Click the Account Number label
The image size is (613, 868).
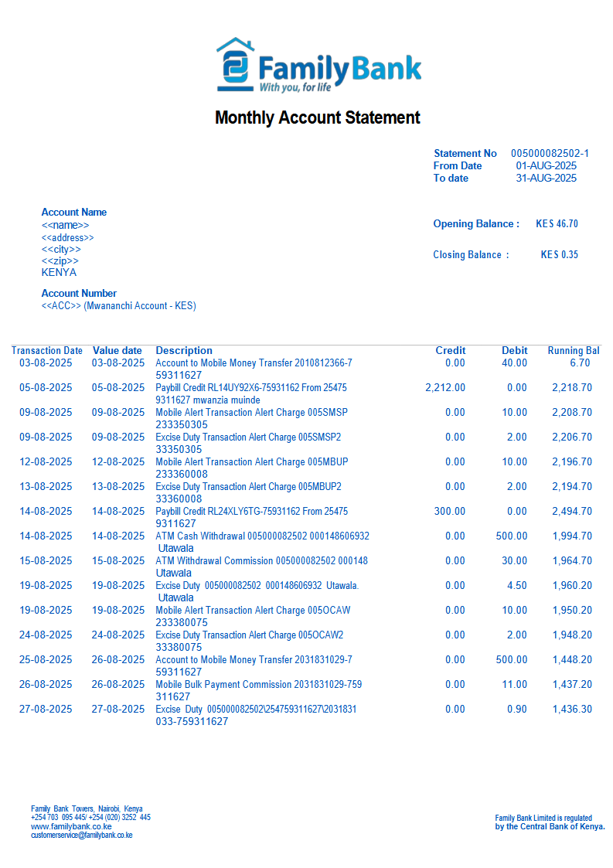point(79,294)
